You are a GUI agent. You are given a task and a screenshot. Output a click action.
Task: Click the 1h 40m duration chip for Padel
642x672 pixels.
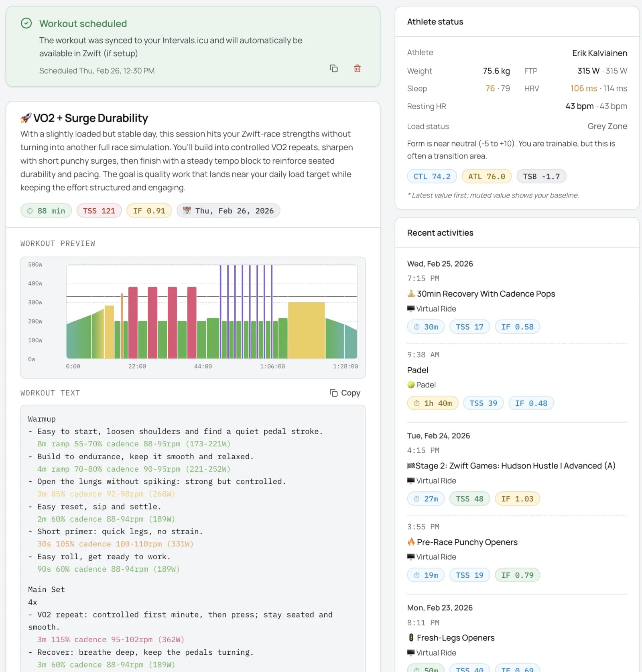433,403
